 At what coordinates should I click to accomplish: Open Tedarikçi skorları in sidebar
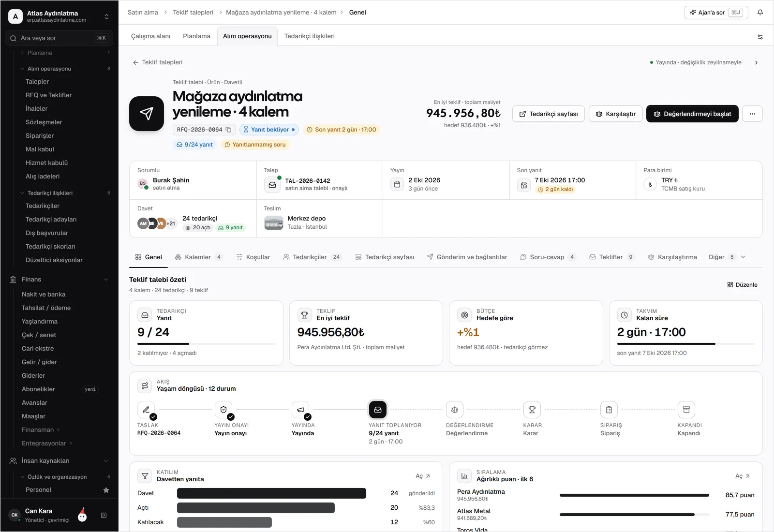50,247
